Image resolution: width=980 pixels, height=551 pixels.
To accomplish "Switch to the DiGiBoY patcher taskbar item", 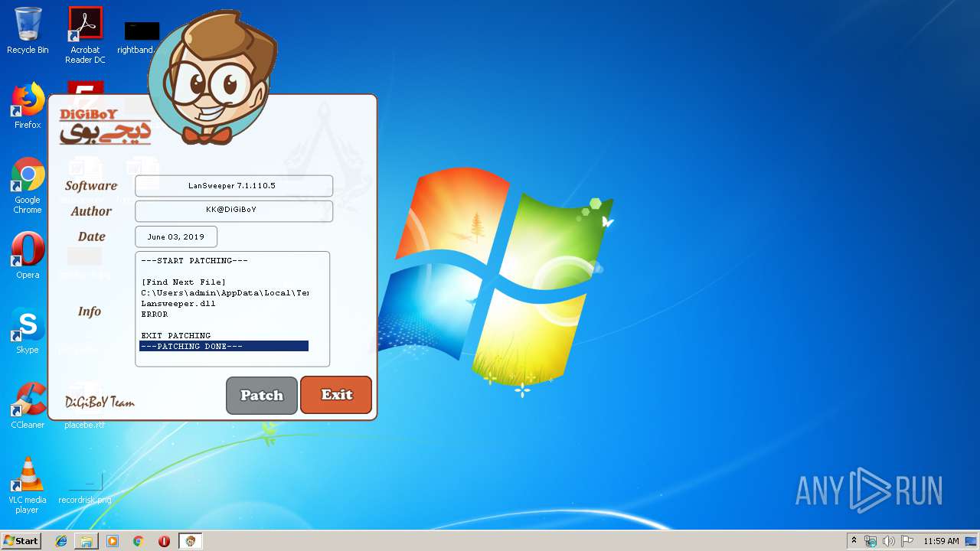I will (191, 541).
